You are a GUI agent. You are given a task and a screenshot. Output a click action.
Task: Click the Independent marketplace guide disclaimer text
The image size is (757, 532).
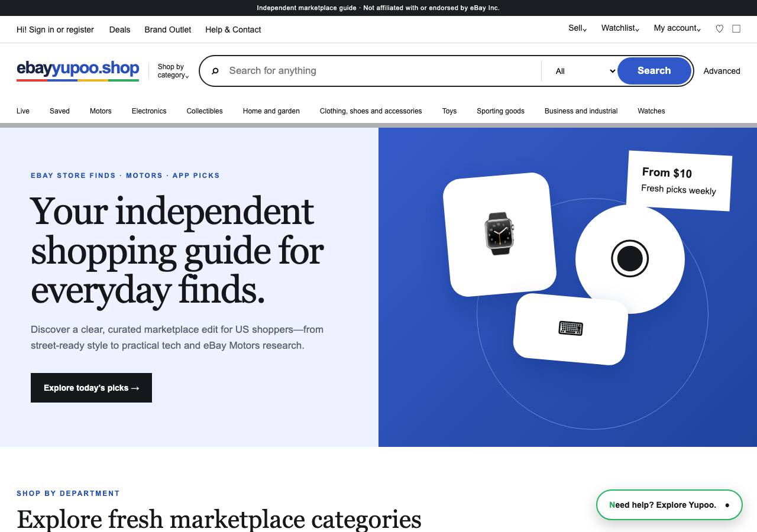[378, 8]
